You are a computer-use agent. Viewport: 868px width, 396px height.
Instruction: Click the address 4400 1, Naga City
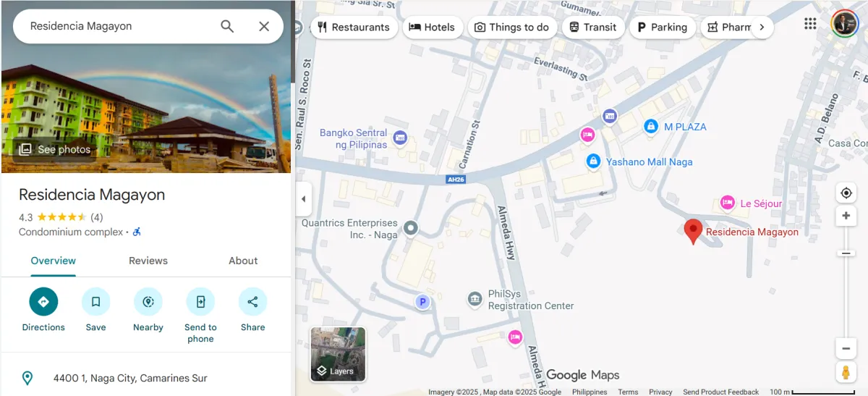(x=130, y=378)
